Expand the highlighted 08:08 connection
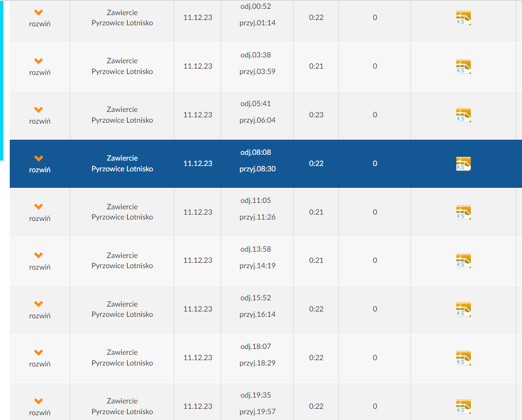This screenshot has width=522, height=420. point(39,164)
